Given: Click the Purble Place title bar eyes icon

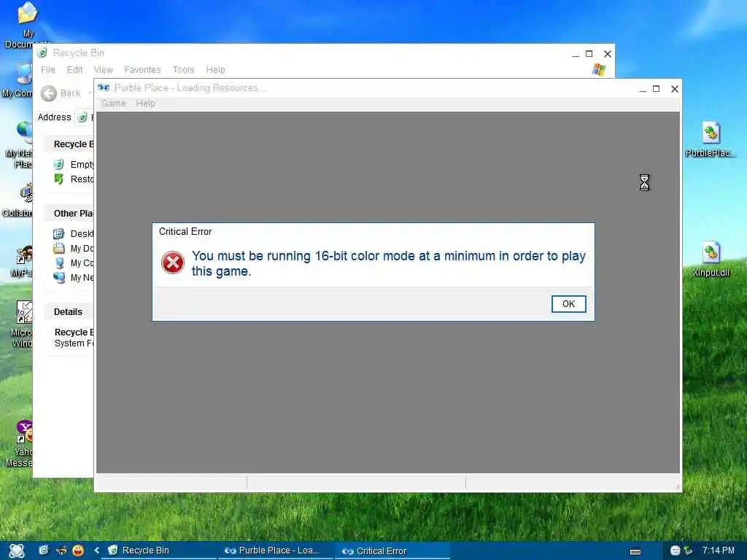Looking at the screenshot, I should (104, 87).
